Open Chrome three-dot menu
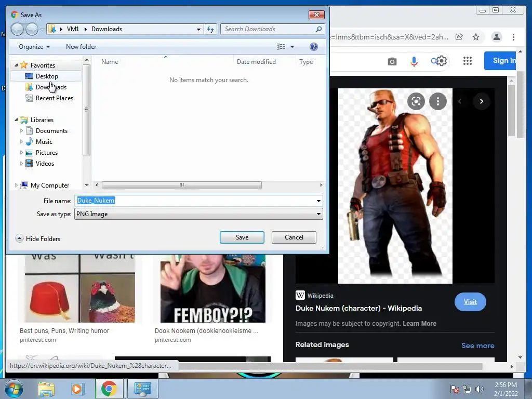Image resolution: width=532 pixels, height=399 pixels. pyautogui.click(x=513, y=37)
